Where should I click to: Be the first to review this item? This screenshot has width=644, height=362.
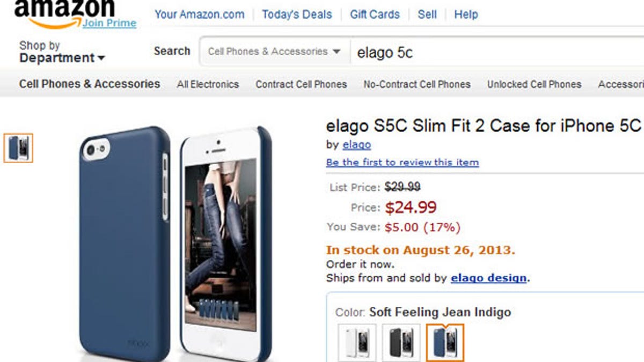coord(402,162)
